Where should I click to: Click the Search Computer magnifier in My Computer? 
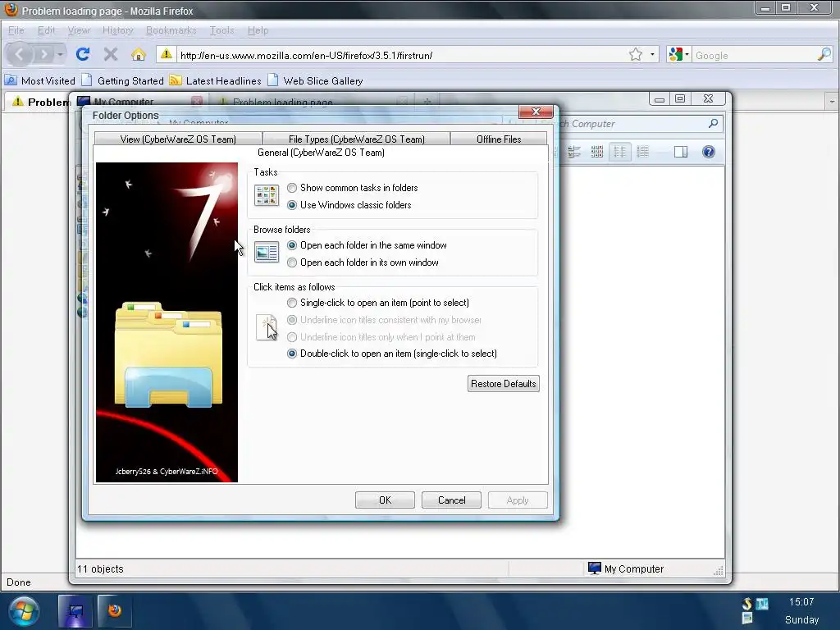click(713, 124)
